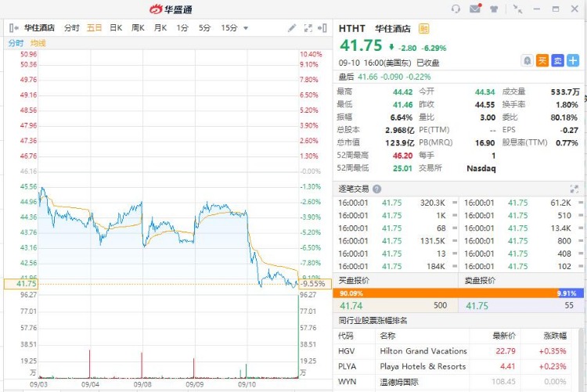Click the -9.55% marker on chart right axis
The height and width of the screenshot is (392, 587).
click(x=315, y=284)
